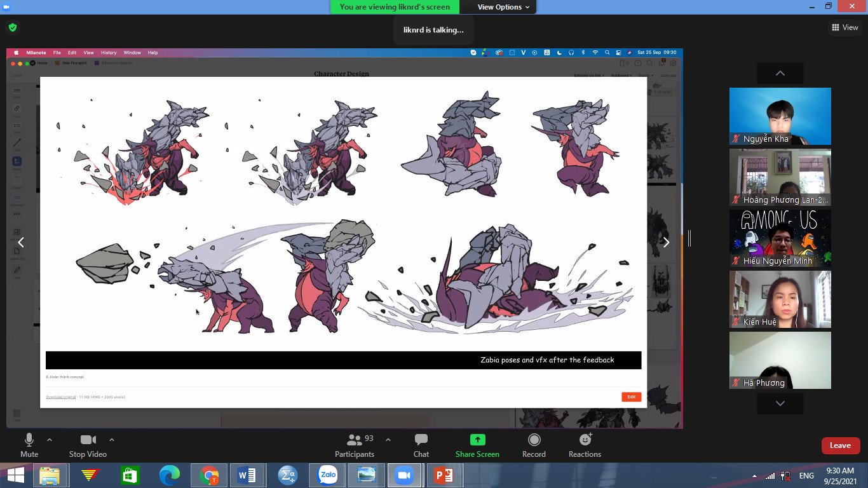The width and height of the screenshot is (868, 488).
Task: Open the View Options dropdown
Action: [x=504, y=7]
